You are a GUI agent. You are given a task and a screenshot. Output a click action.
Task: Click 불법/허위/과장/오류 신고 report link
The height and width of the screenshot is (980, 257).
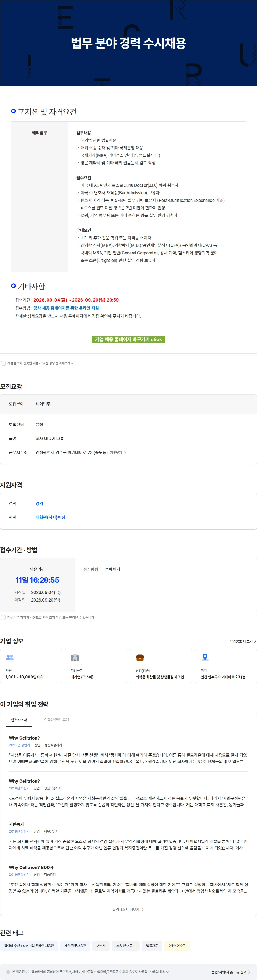pyautogui.click(x=231, y=972)
